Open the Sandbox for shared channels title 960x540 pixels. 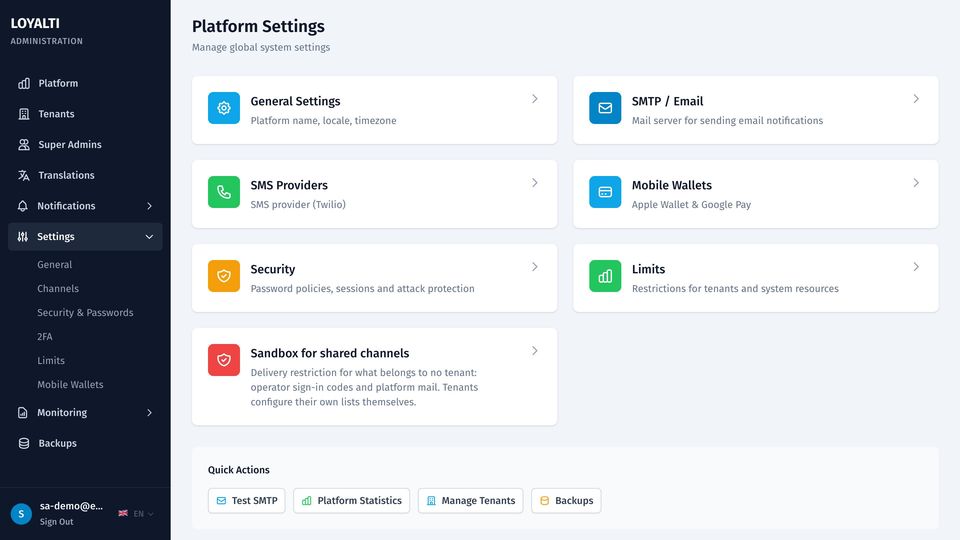[329, 353]
